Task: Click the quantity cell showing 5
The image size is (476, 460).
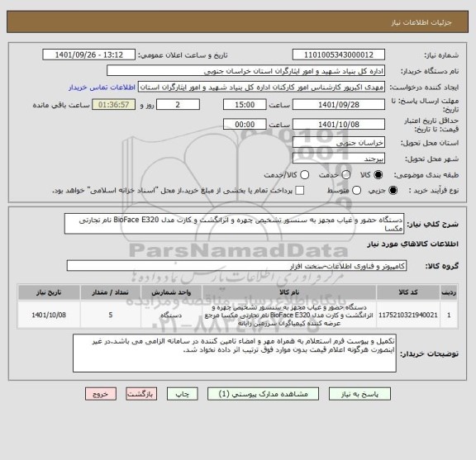Action: click(111, 315)
